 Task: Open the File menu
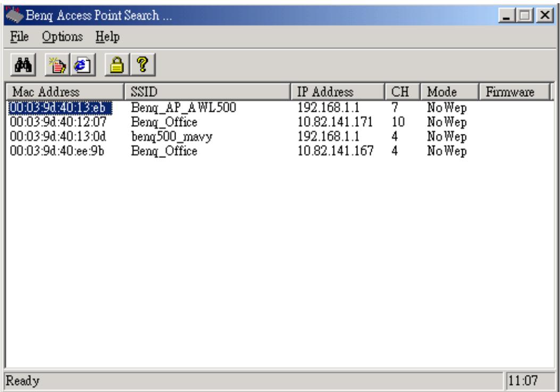pyautogui.click(x=19, y=37)
